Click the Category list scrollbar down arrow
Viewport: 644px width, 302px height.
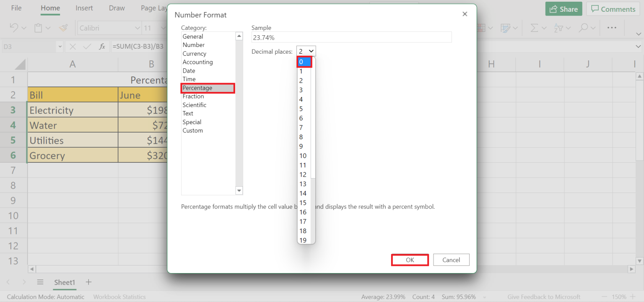239,190
